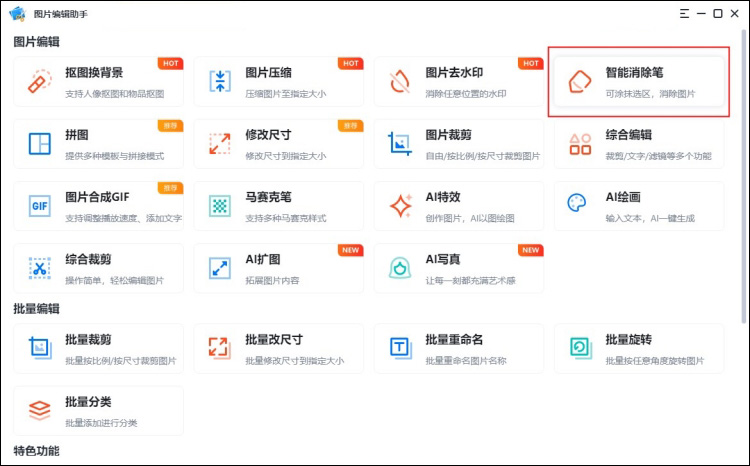
Task: Click the AI写真 portrait icon
Action: 400,268
